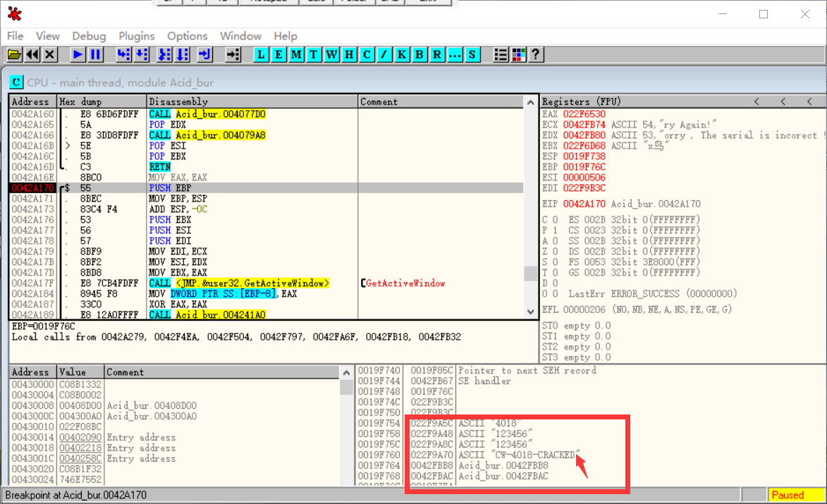This screenshot has height=504, width=827.
Task: Show Breakpoints window with B button
Action: point(419,54)
